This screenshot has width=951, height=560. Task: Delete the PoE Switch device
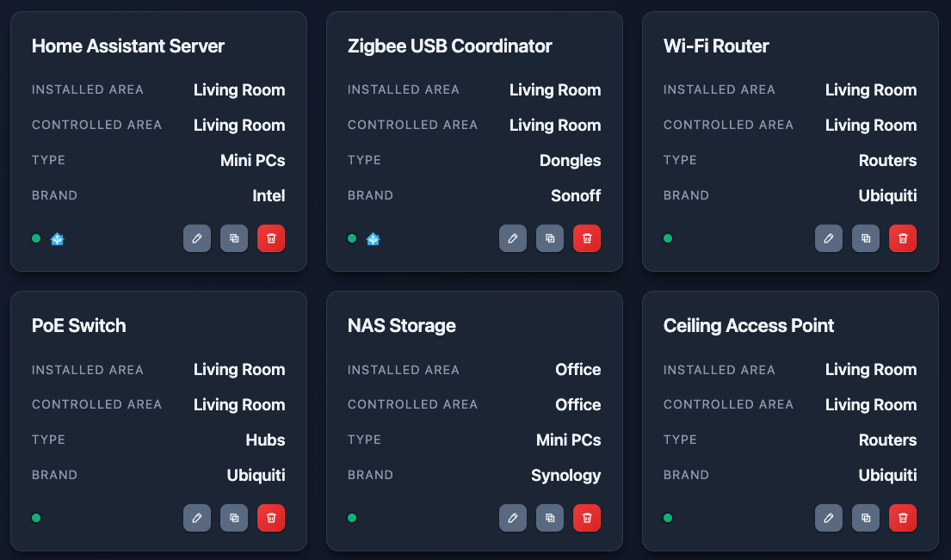271,518
